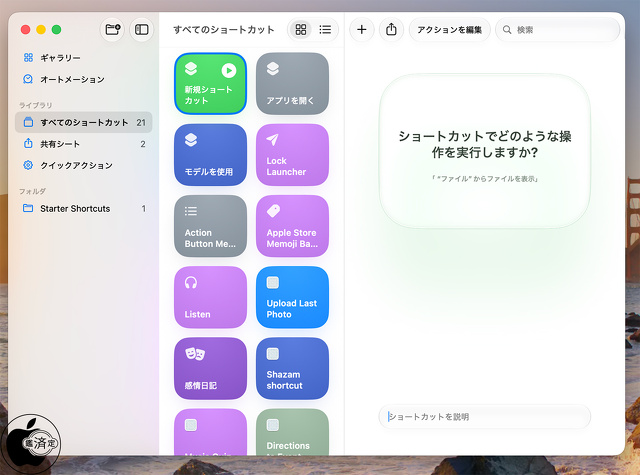Screen dimensions: 640x475
Task: Open オートメーション in sidebar
Action: pos(84,79)
